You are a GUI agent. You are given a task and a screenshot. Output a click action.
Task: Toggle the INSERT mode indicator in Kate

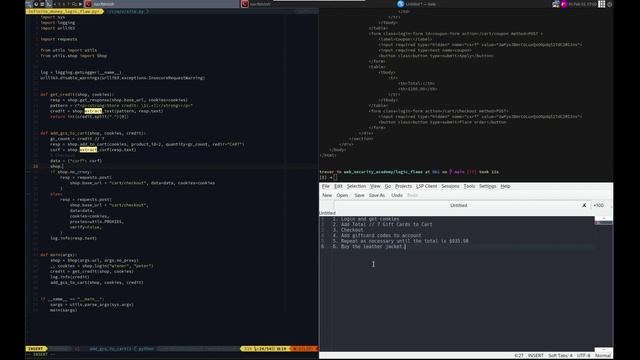pos(536,356)
